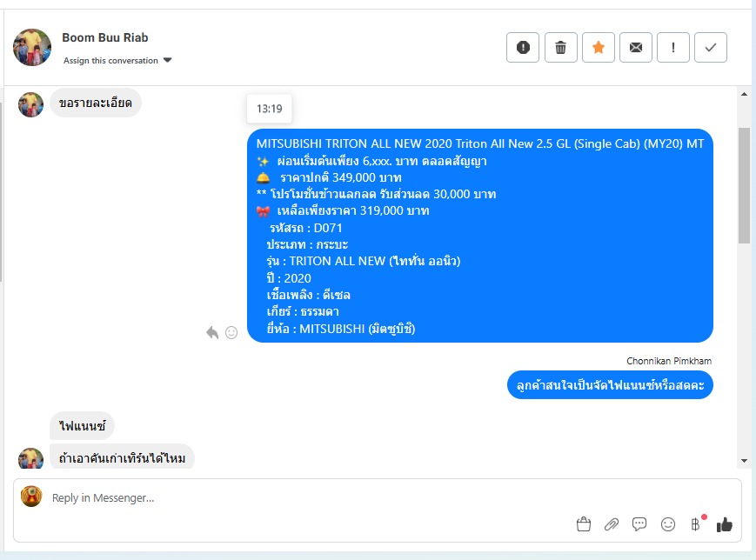This screenshot has width=756, height=560.
Task: Open emoji picker in reply box
Action: [668, 524]
